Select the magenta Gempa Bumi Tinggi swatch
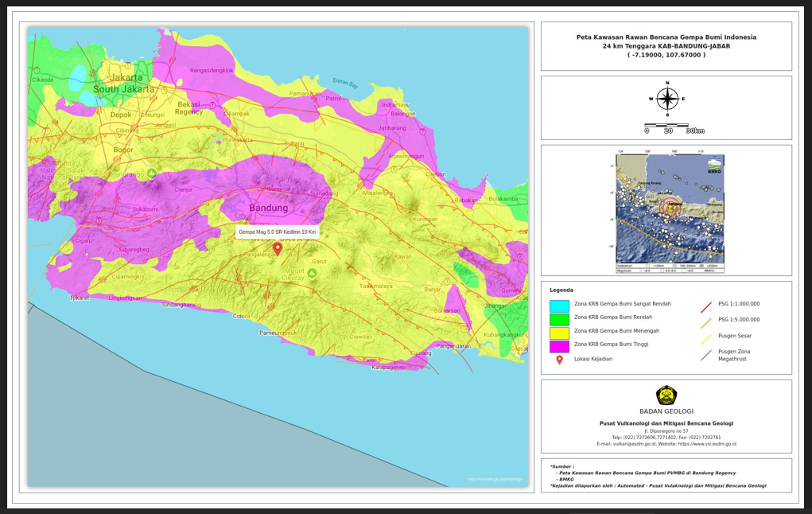The width and height of the screenshot is (812, 514). (559, 346)
